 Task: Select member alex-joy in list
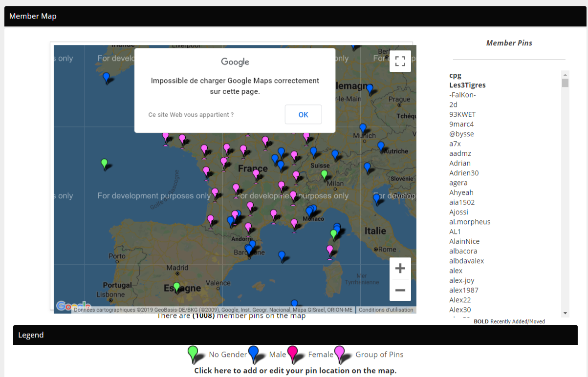[462, 280]
